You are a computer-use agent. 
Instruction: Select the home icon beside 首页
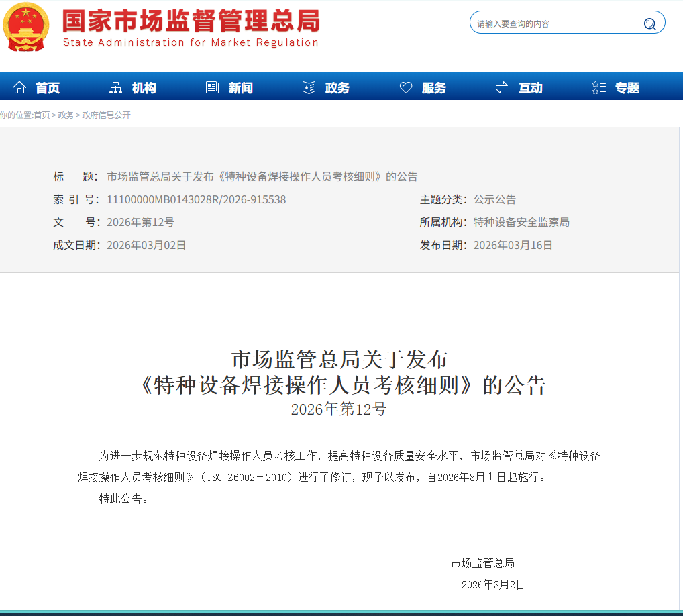(x=20, y=87)
